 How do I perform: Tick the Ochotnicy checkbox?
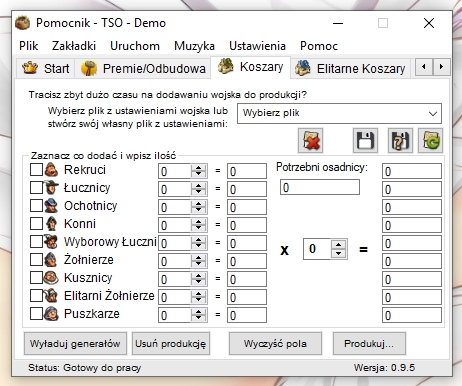(x=36, y=205)
